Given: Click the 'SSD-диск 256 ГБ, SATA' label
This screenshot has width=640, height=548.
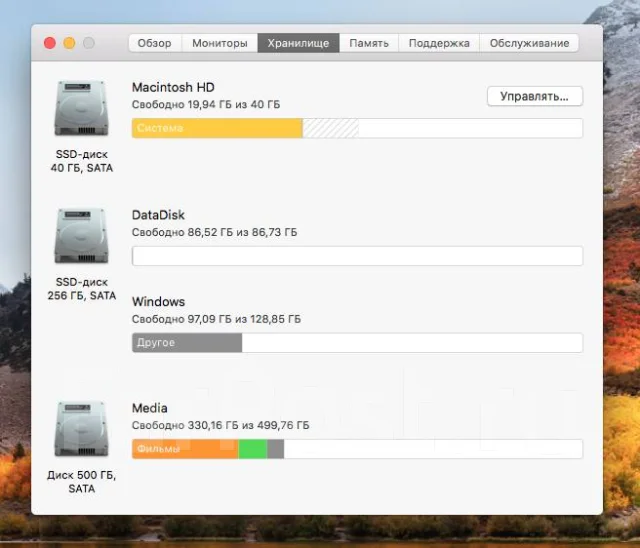Looking at the screenshot, I should 82,289.
